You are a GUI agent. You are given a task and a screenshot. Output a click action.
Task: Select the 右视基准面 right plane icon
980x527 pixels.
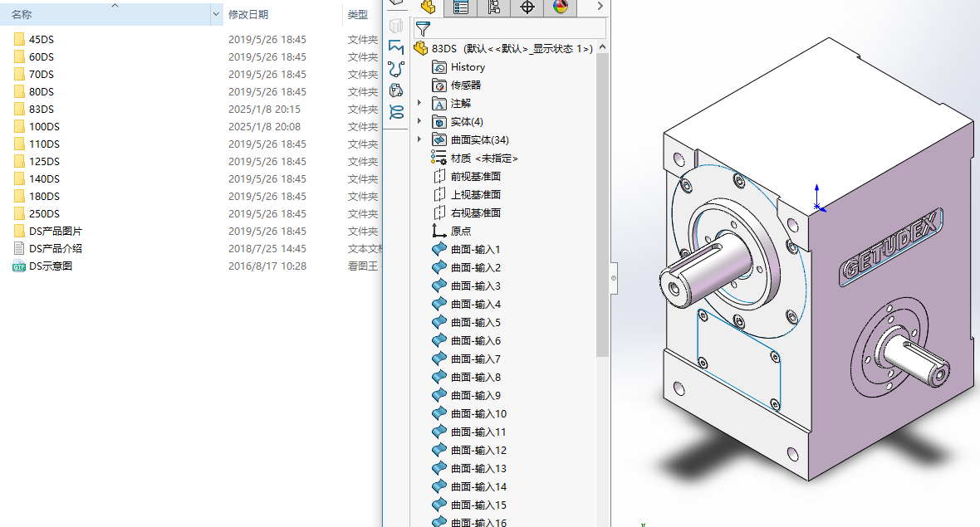point(439,212)
